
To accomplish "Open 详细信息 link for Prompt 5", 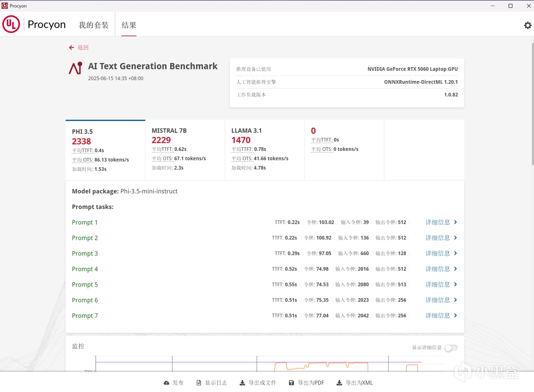I will [x=438, y=284].
